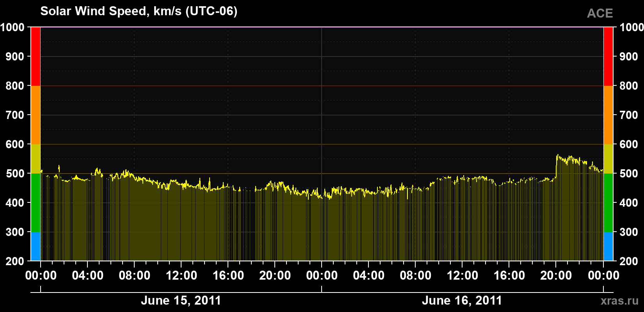
Task: Select the green color band on left scale
Action: tap(36, 203)
